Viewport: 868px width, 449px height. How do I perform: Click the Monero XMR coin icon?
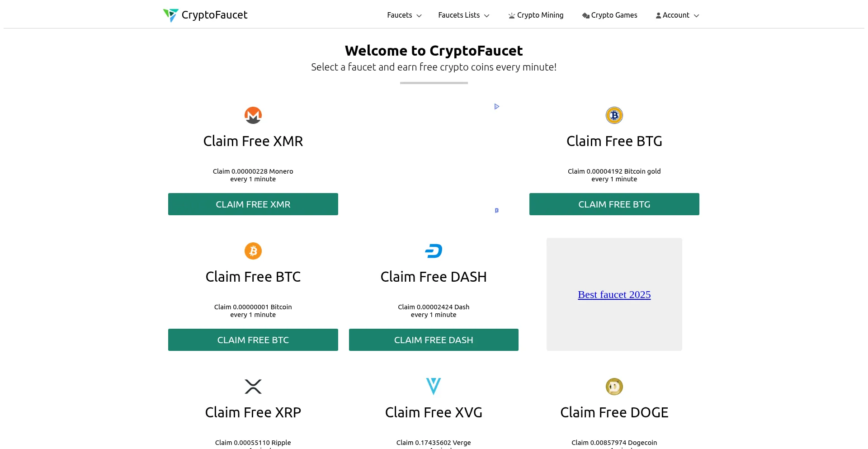click(x=253, y=115)
